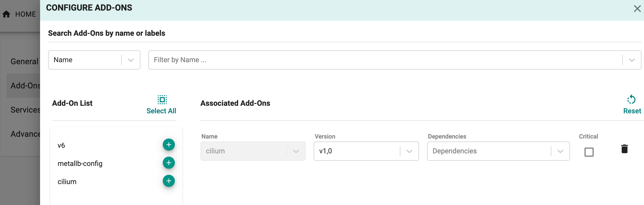The height and width of the screenshot is (205, 644).
Task: Click the Add-On List heading
Action: (72, 103)
